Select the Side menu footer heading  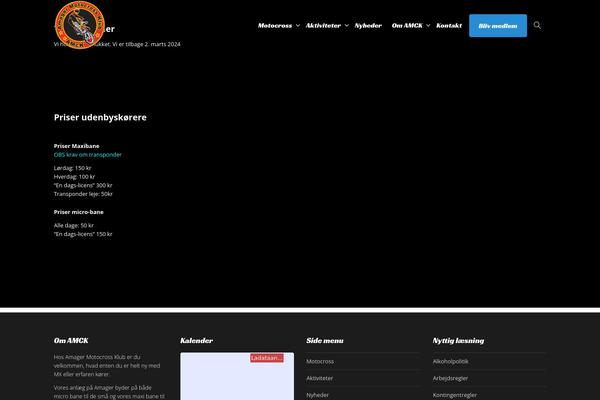(x=325, y=341)
